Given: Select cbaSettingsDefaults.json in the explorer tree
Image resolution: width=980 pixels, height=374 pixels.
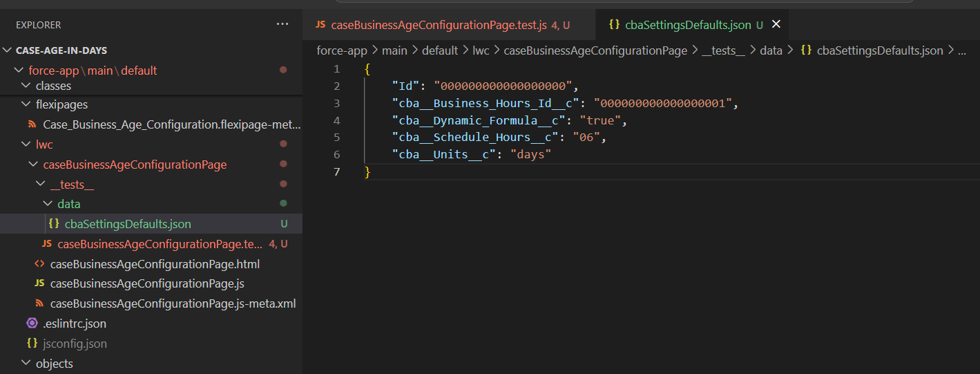Looking at the screenshot, I should pos(151,224).
